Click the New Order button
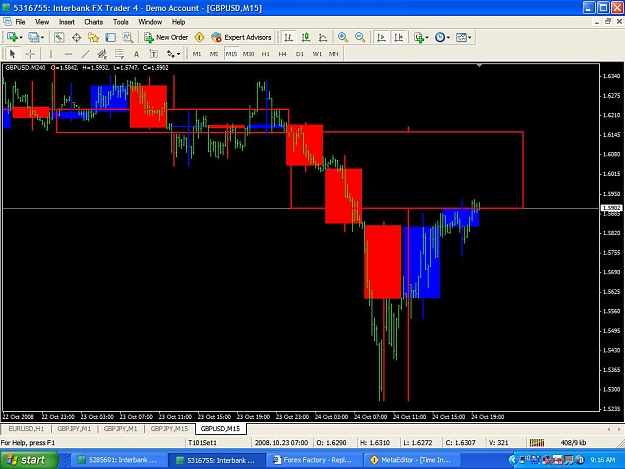Screen dimensions: 625x469 point(166,37)
